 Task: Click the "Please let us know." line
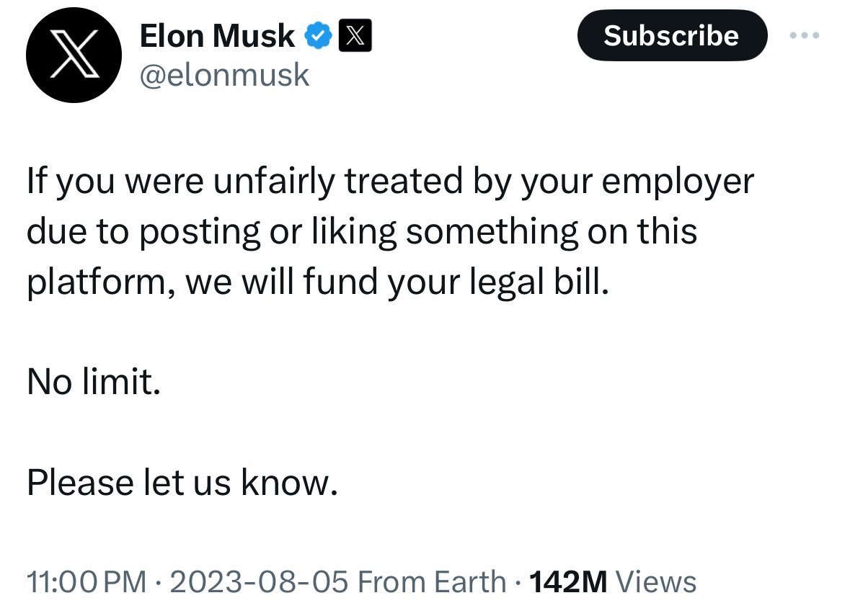click(182, 483)
